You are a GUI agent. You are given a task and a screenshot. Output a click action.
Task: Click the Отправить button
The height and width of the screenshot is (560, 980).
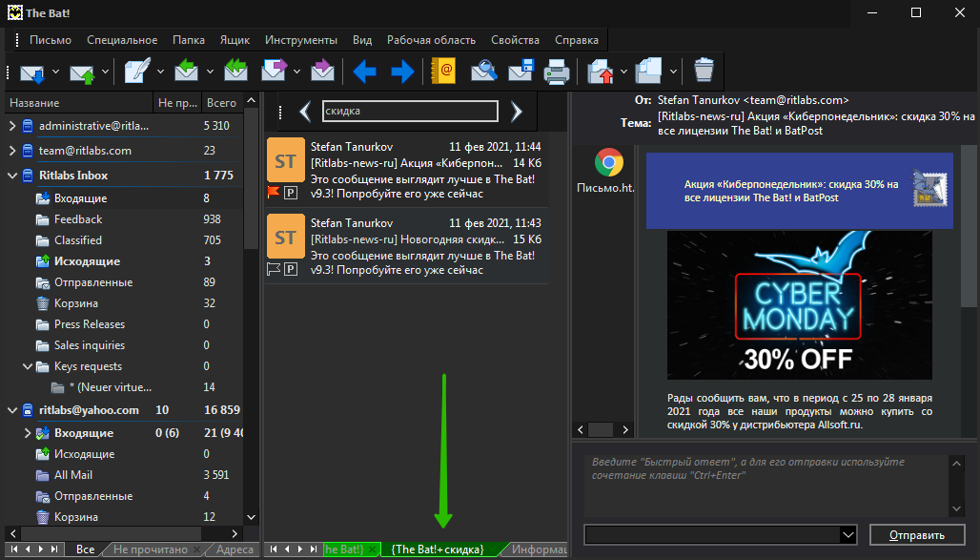point(917,535)
